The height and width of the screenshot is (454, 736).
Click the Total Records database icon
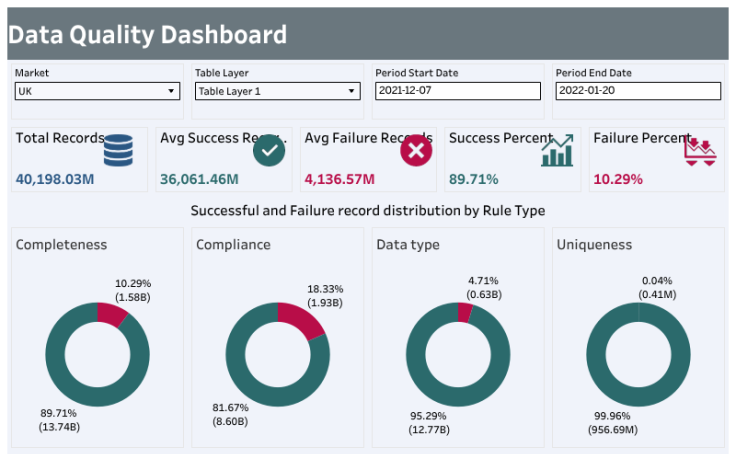(x=118, y=151)
